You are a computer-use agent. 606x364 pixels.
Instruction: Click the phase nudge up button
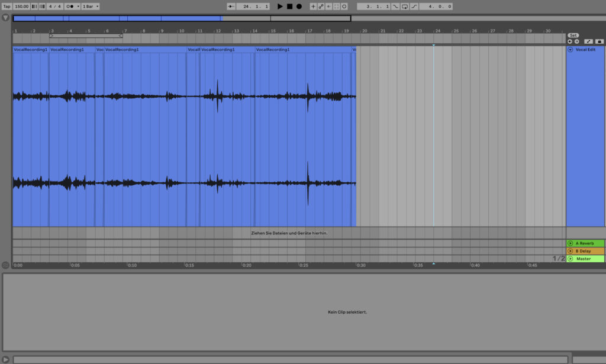pos(42,7)
